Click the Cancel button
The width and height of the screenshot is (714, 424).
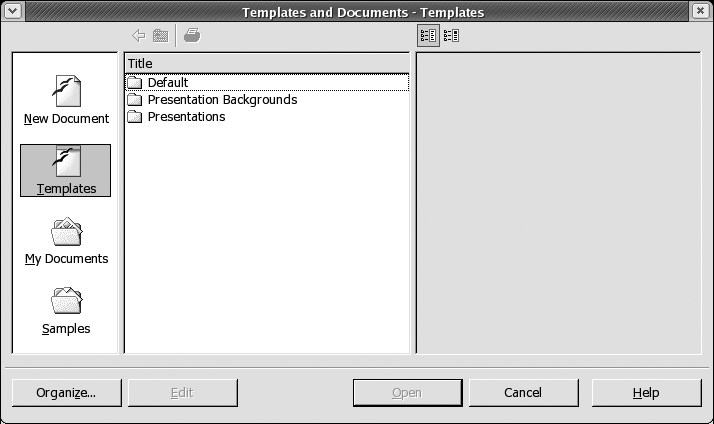tap(524, 393)
